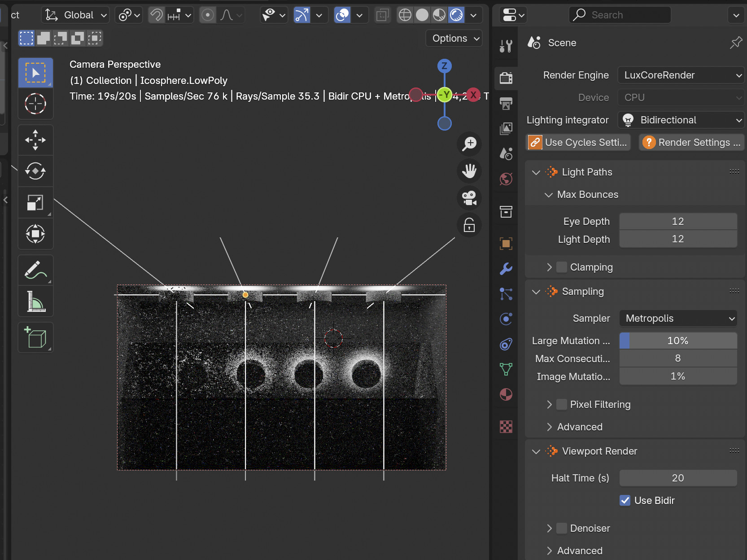Enable the Denoiser checkbox

coord(562,528)
